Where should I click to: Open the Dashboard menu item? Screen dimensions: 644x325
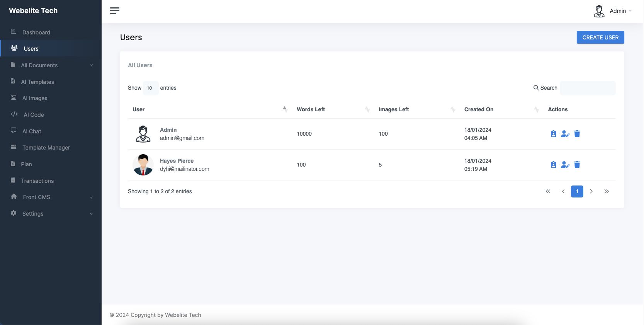(x=36, y=32)
